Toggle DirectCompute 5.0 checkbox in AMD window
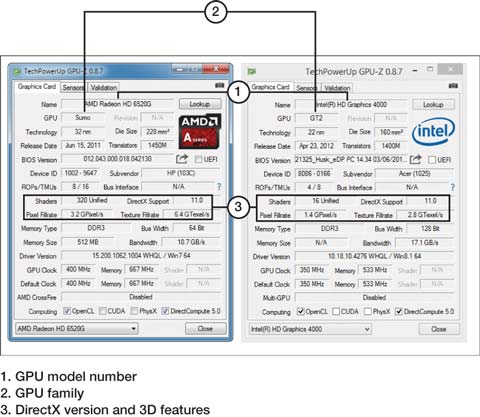This screenshot has height=417, width=480. 165,311
